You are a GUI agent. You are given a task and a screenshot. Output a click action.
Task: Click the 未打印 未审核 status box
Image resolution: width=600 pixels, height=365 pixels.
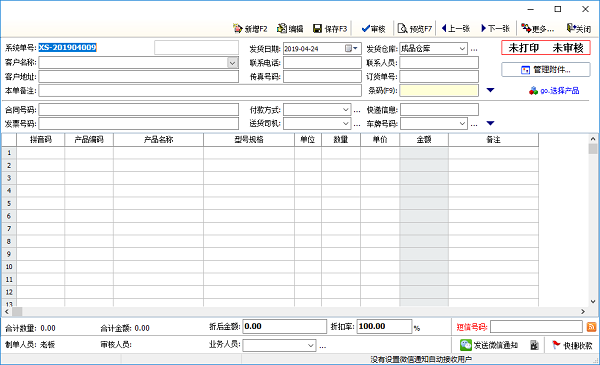tap(546, 48)
